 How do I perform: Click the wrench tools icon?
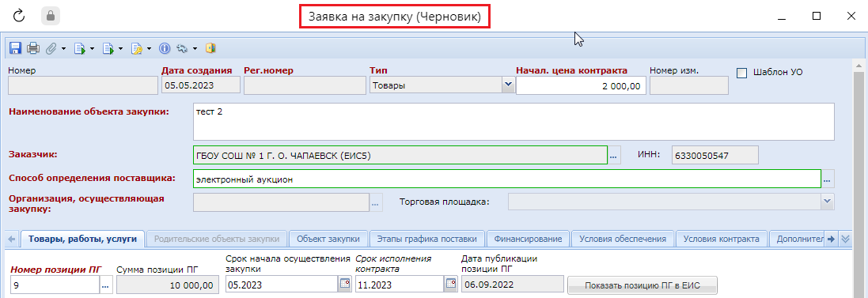click(x=182, y=49)
